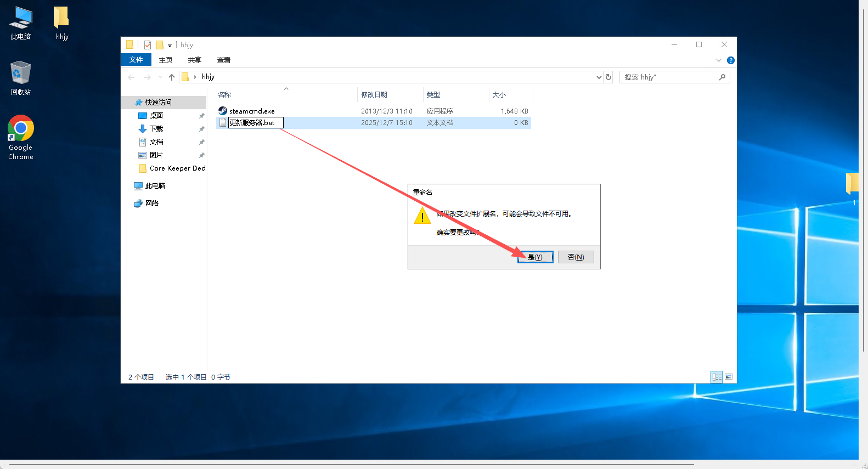
Task: Open the 文件 ribbon tab
Action: (136, 60)
